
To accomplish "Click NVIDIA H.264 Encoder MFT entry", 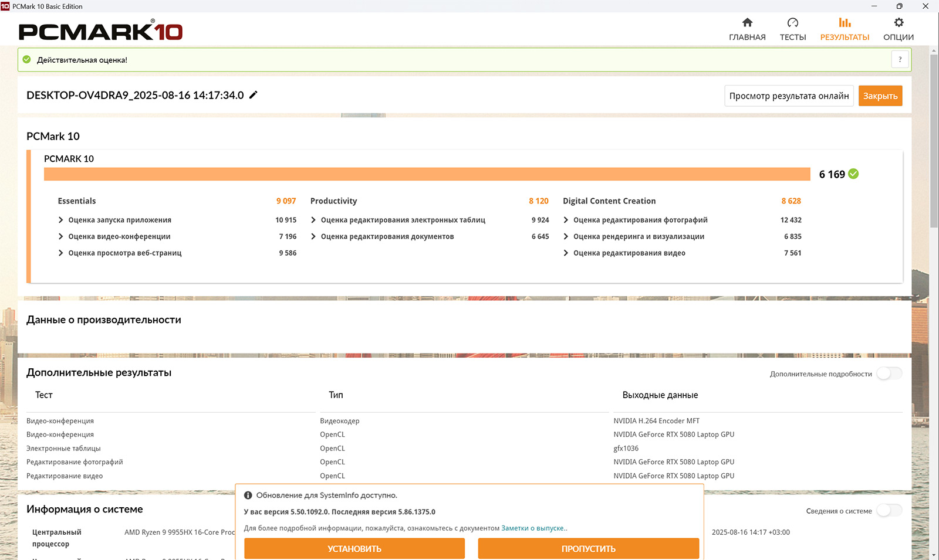I will coord(656,421).
